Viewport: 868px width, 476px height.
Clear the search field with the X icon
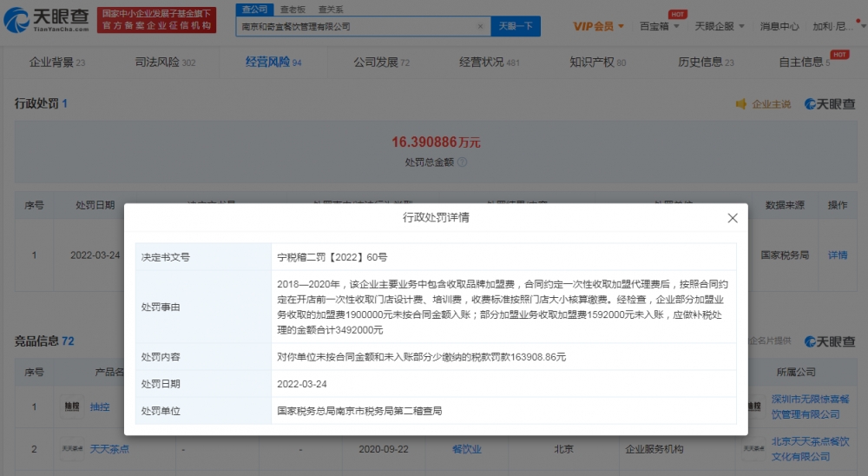[x=480, y=26]
